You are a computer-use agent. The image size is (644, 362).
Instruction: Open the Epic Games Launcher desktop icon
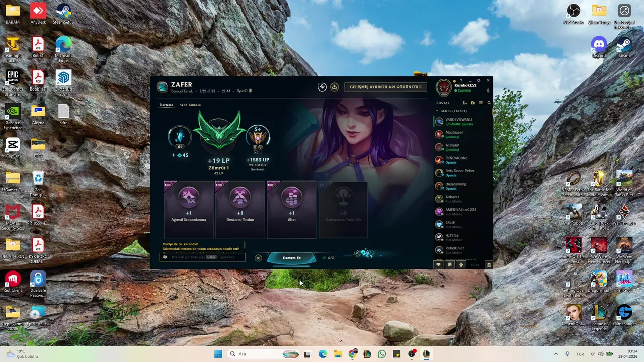13,83
